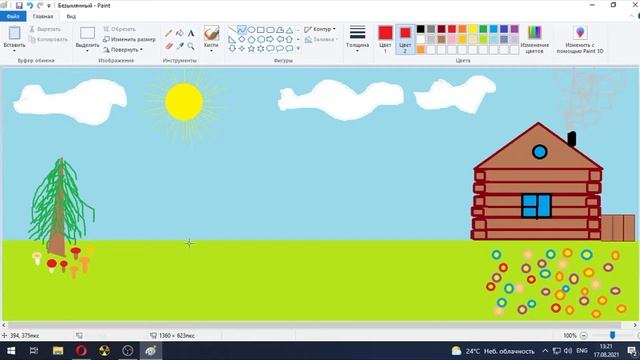Choose the Oval callout shape
640x360 pixels.
pyautogui.click(x=280, y=49)
